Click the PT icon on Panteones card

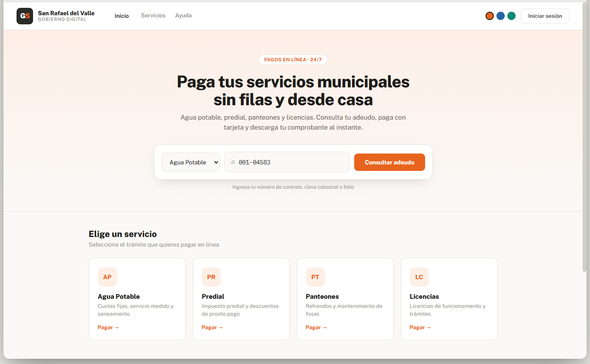pos(315,277)
